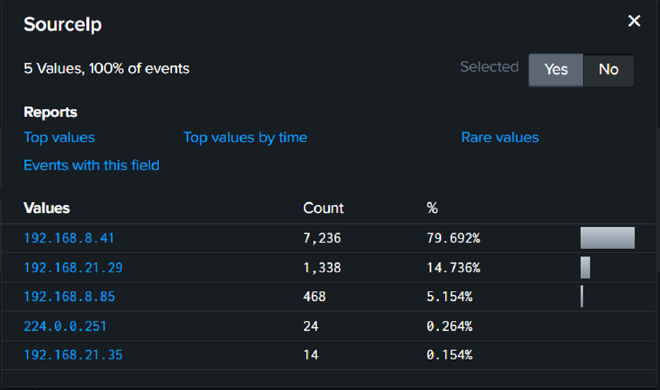660x390 pixels.
Task: Click the % column header
Action: coord(432,208)
